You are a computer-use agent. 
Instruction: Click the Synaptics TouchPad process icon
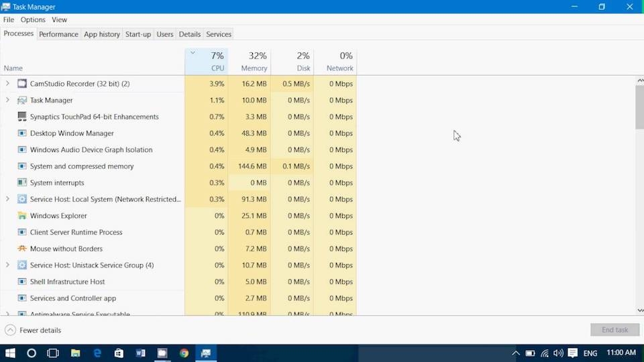coord(22,117)
